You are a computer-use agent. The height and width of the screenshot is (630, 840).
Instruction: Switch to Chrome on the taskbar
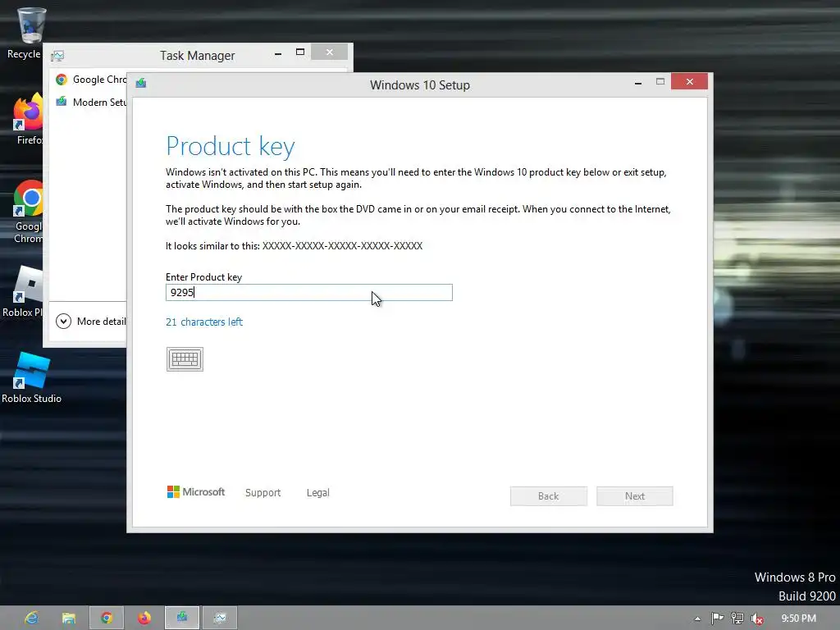click(107, 619)
